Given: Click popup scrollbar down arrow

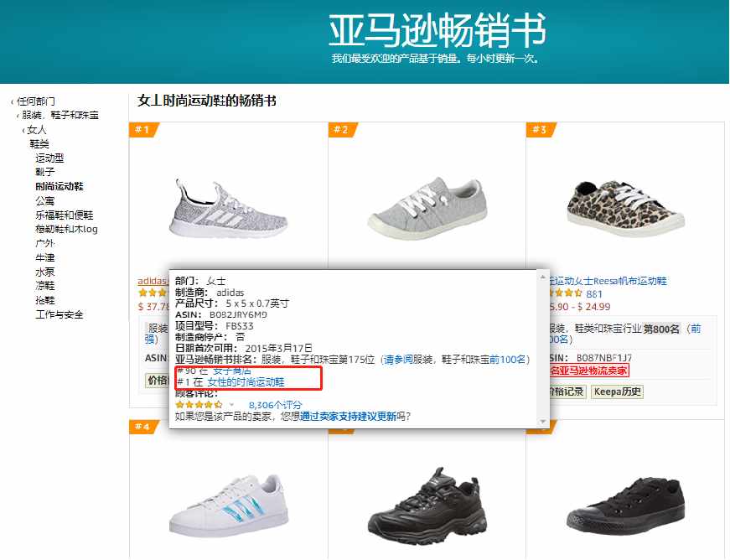Looking at the screenshot, I should click(x=542, y=422).
